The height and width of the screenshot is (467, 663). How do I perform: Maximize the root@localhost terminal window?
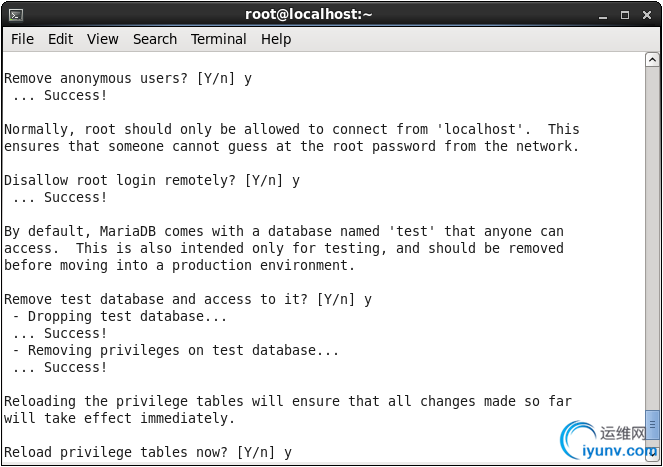point(625,16)
